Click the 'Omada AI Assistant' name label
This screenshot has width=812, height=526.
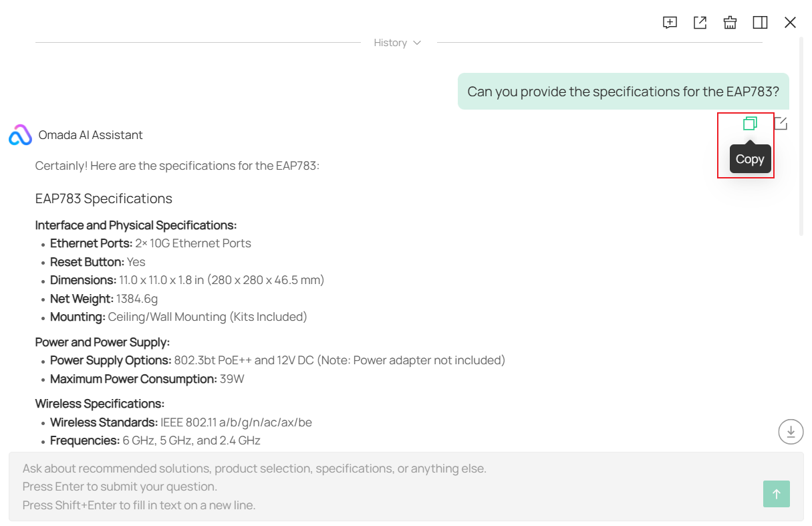(90, 135)
